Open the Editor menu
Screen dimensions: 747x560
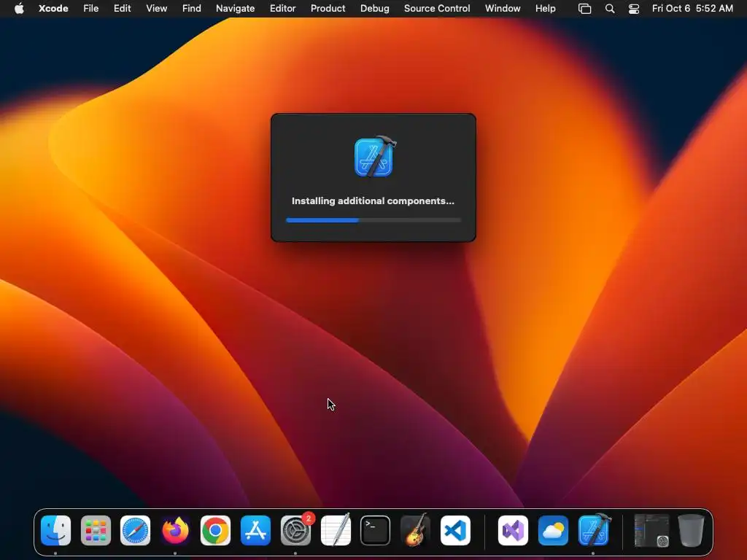282,8
